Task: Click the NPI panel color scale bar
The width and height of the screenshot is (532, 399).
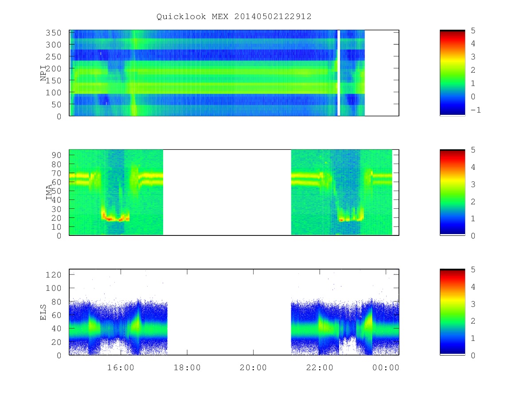Action: [452, 73]
